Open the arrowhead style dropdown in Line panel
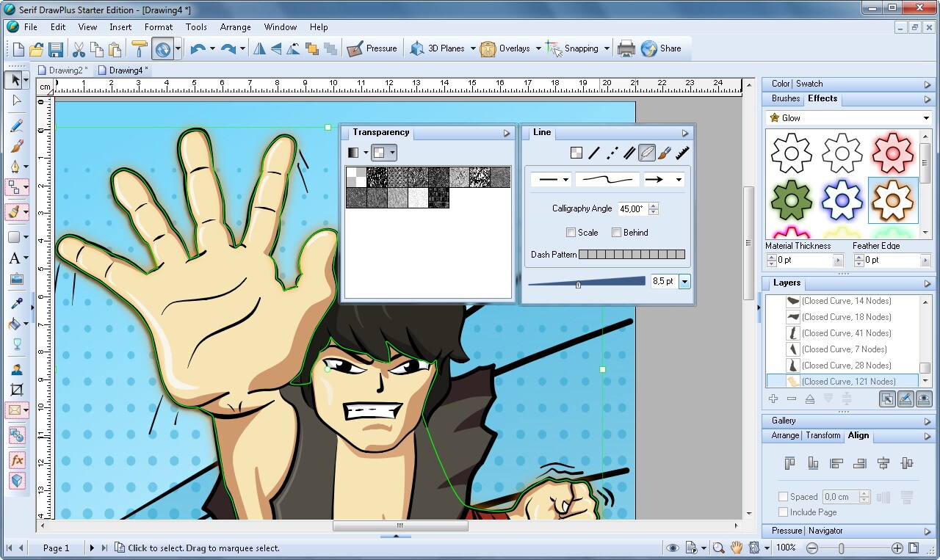Screen dimensions: 940x560 (x=679, y=179)
